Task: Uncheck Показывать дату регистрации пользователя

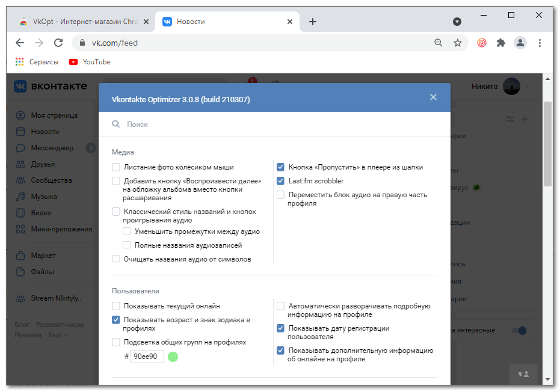Action: tap(280, 328)
